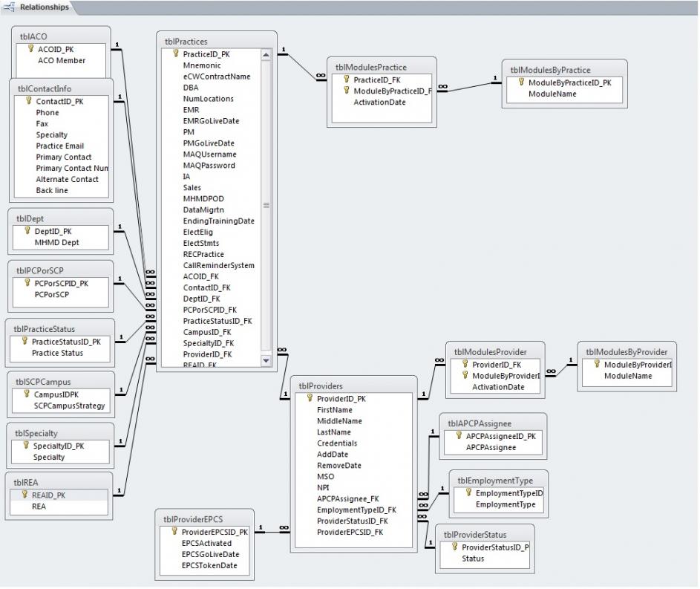Select the EmploymentTypeID_FK field
This screenshot has height=589, width=700.
pyautogui.click(x=357, y=510)
